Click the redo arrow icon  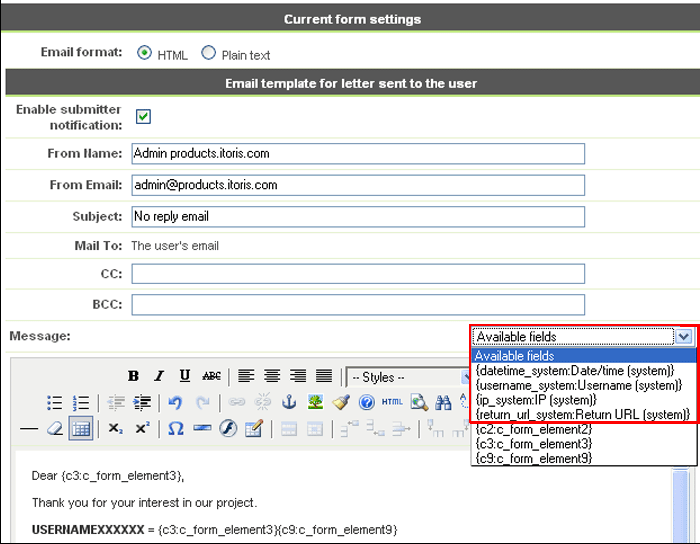click(202, 403)
